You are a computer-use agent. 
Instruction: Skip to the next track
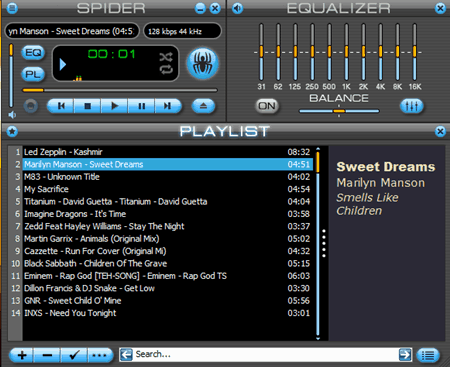tap(168, 106)
